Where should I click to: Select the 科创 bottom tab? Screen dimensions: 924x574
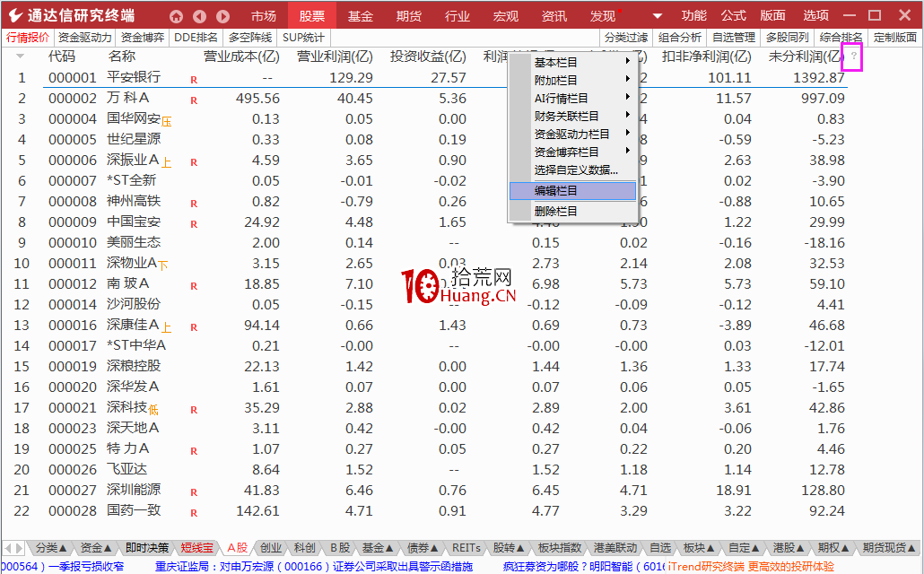click(x=305, y=548)
